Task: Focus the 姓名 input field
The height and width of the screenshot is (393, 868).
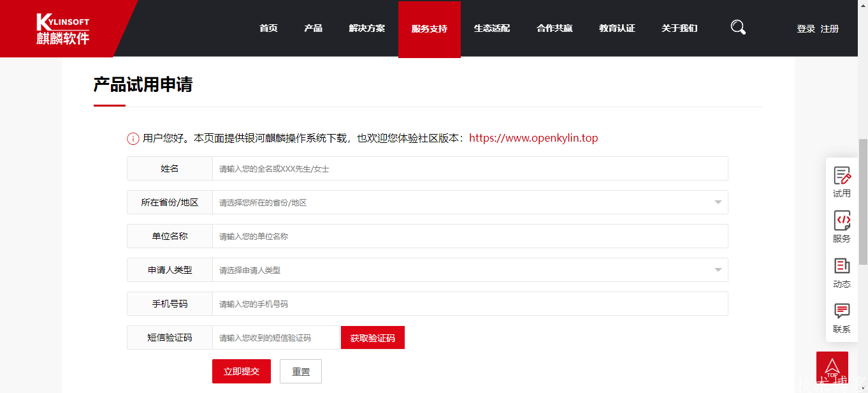Action: click(x=470, y=168)
